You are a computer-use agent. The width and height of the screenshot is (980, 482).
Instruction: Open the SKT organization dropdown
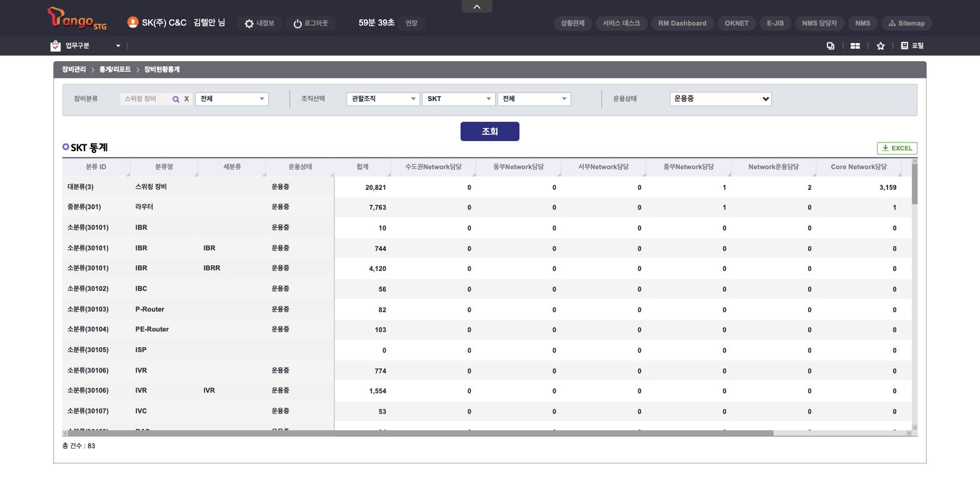coord(459,99)
